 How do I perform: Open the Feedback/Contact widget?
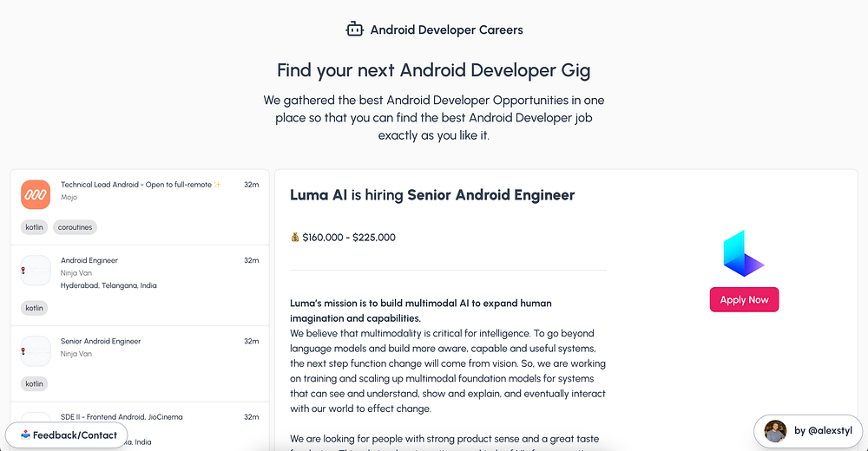pyautogui.click(x=75, y=435)
